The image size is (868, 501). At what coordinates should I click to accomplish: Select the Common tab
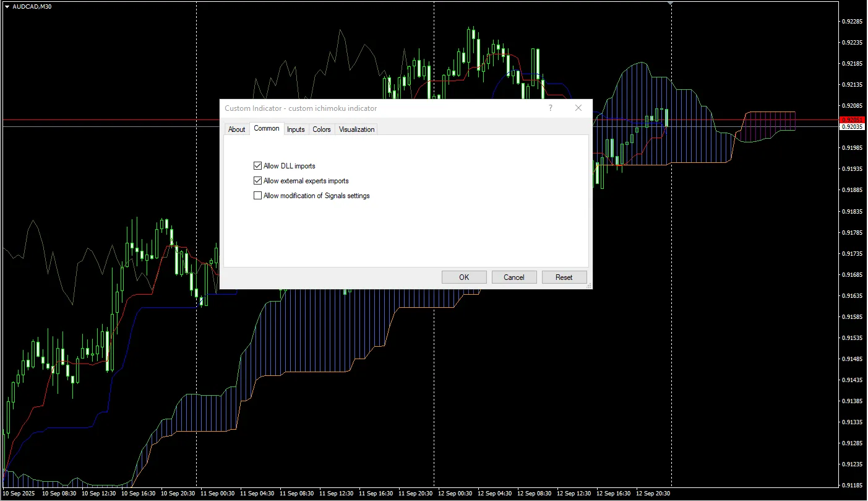click(267, 128)
